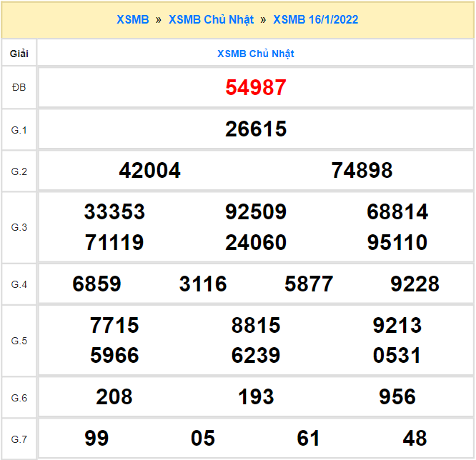Click XSMB Chủ Nhật in the table header

pos(255,54)
